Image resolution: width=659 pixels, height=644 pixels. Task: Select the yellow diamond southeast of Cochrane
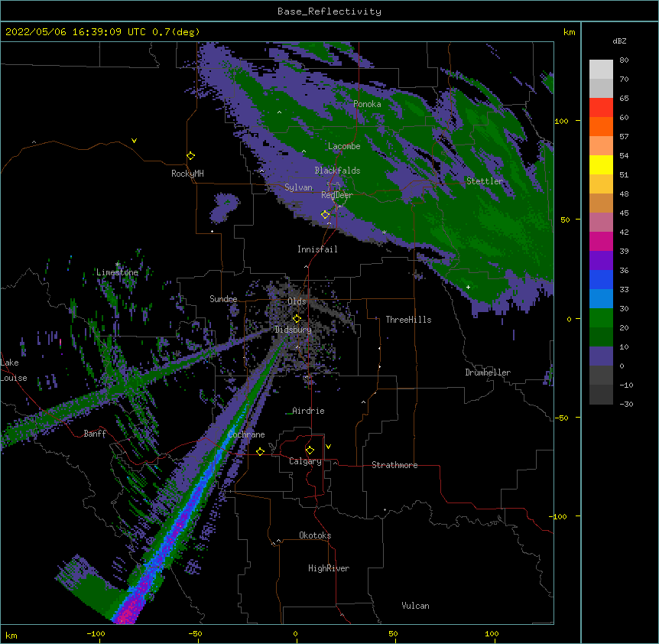click(x=260, y=451)
